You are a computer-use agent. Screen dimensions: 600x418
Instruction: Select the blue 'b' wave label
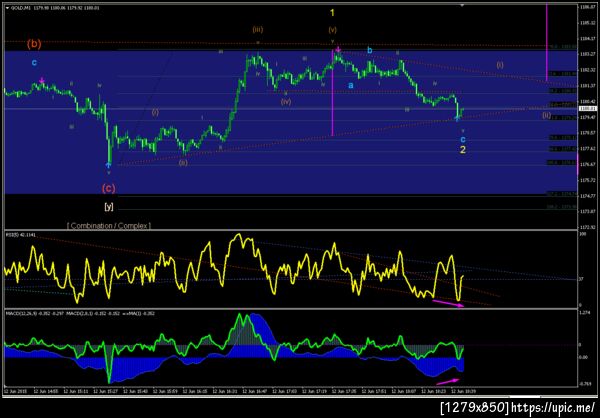(x=370, y=51)
